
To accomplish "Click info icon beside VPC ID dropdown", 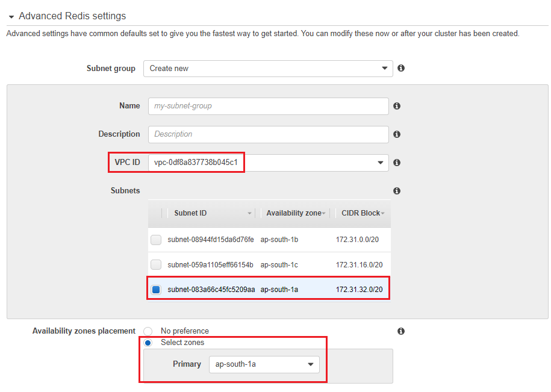I will 397,163.
